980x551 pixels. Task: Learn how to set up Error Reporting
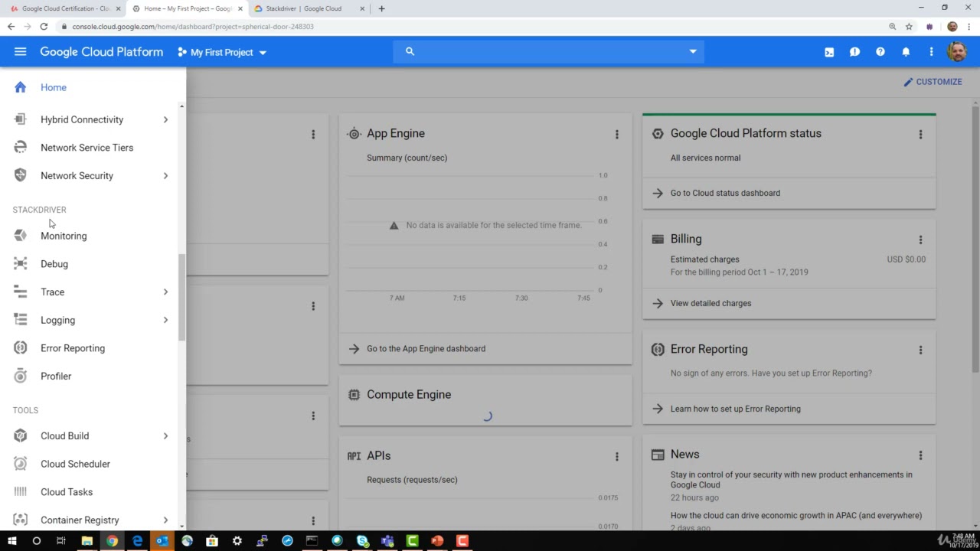pos(735,409)
